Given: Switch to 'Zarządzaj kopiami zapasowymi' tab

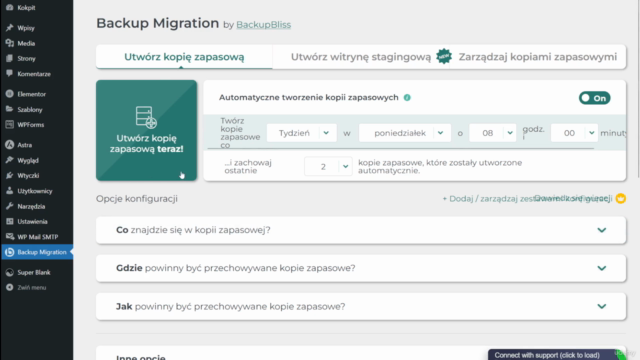Looking at the screenshot, I should [538, 57].
